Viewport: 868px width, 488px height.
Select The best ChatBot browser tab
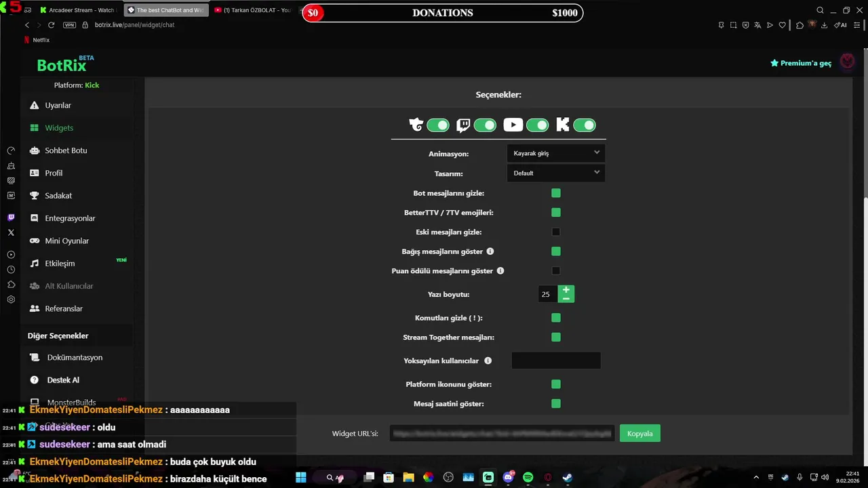(166, 10)
